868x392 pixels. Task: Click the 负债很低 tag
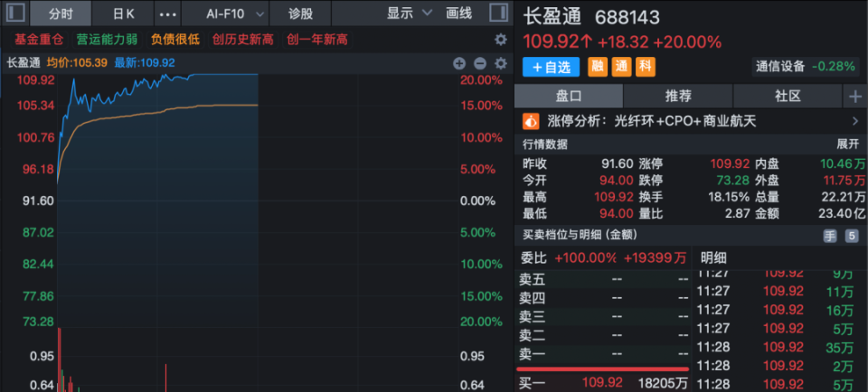(175, 40)
